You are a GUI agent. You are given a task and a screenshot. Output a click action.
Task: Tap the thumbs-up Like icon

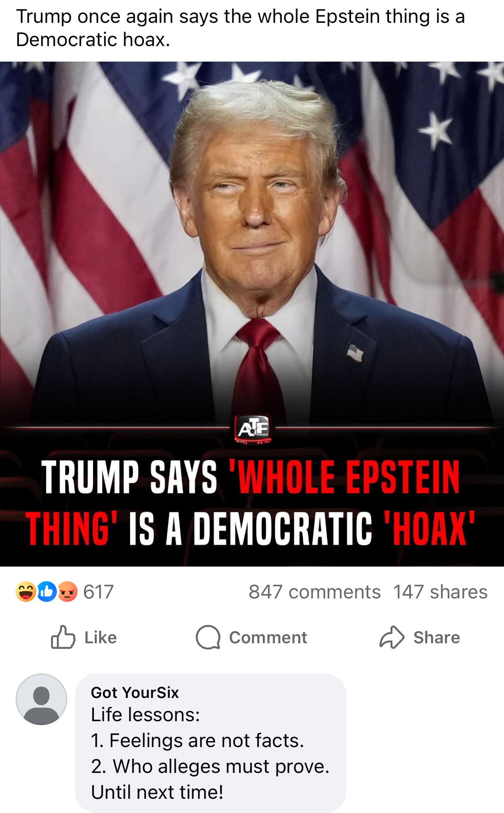[x=63, y=637]
